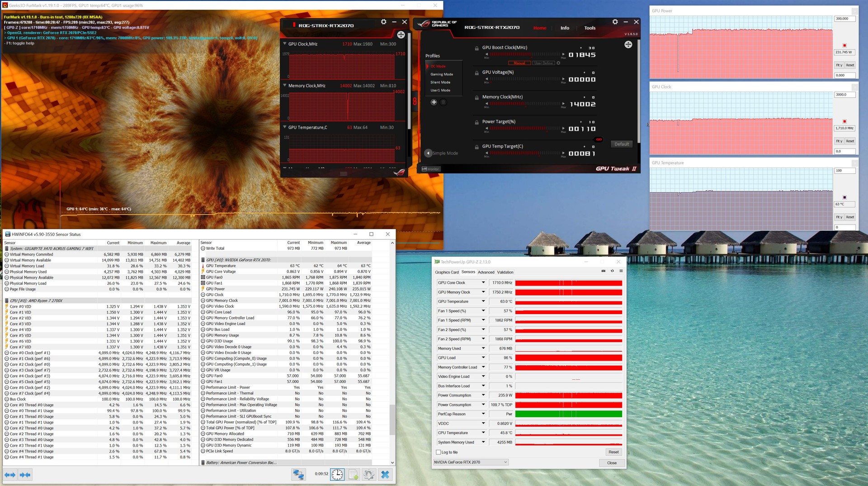Screen dimensions: 868x486
Task: Open GPU-Z Graphics Card tab
Action: point(447,272)
